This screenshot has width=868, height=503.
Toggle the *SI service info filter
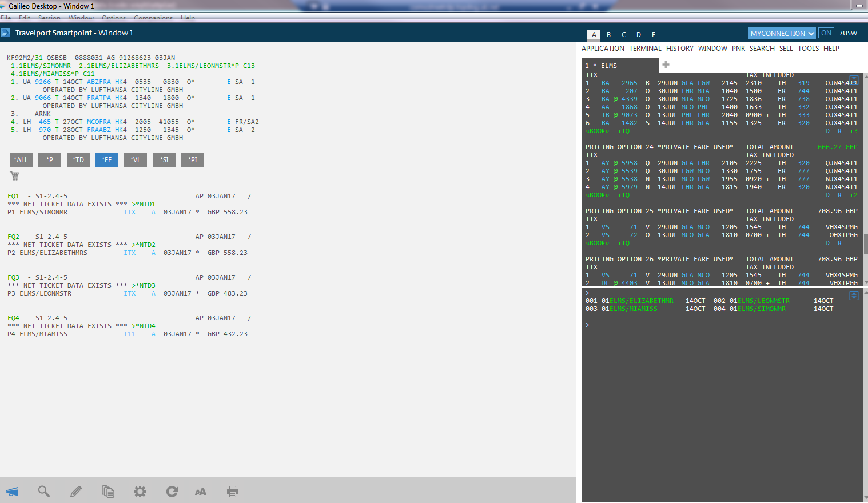(164, 159)
